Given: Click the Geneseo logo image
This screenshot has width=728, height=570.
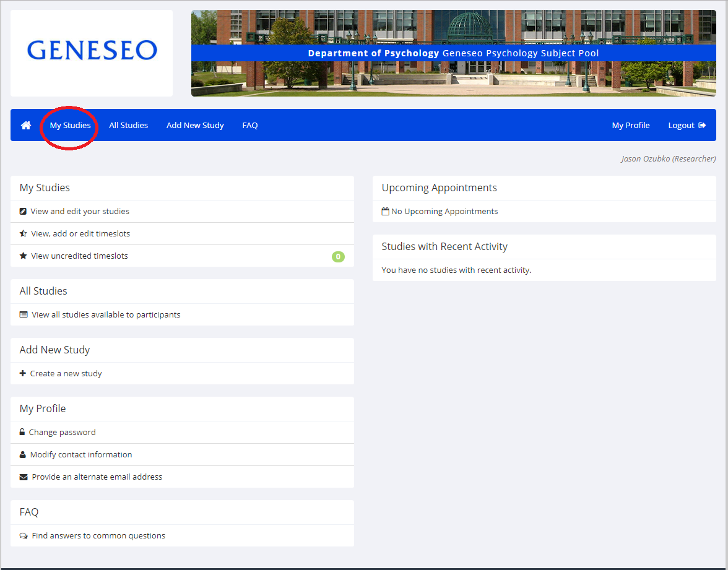Looking at the screenshot, I should pos(92,52).
